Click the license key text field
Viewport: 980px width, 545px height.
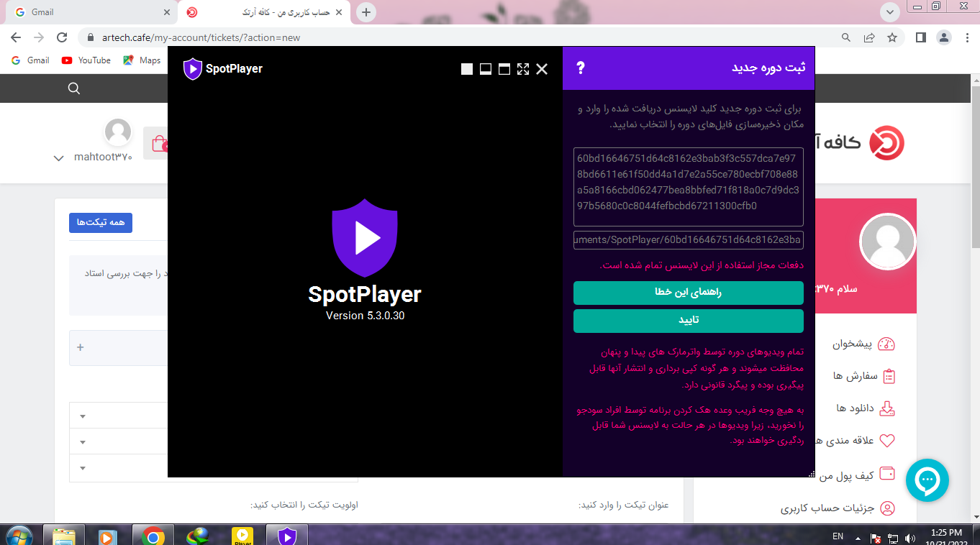tap(688, 187)
